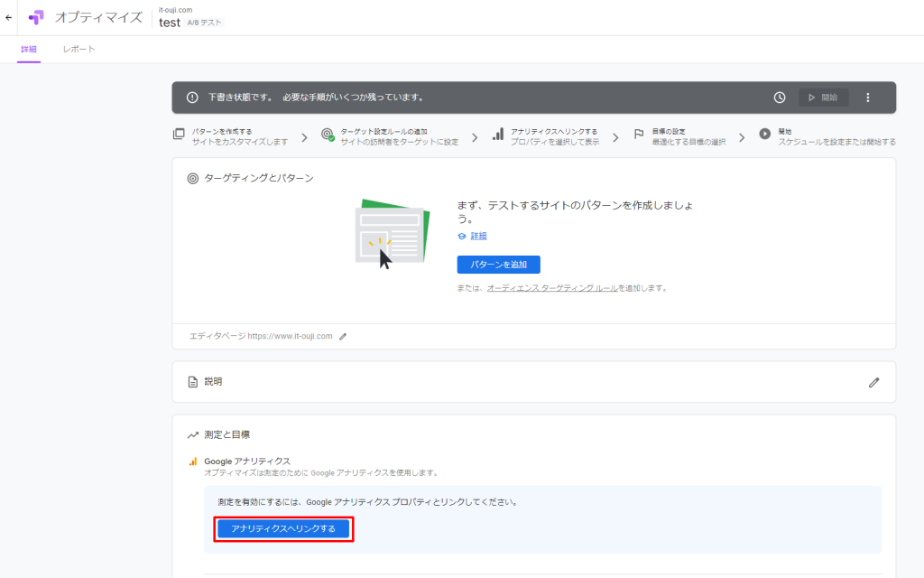This screenshot has height=578, width=924.
Task: Click the パターンを追加 button
Action: pyautogui.click(x=498, y=265)
